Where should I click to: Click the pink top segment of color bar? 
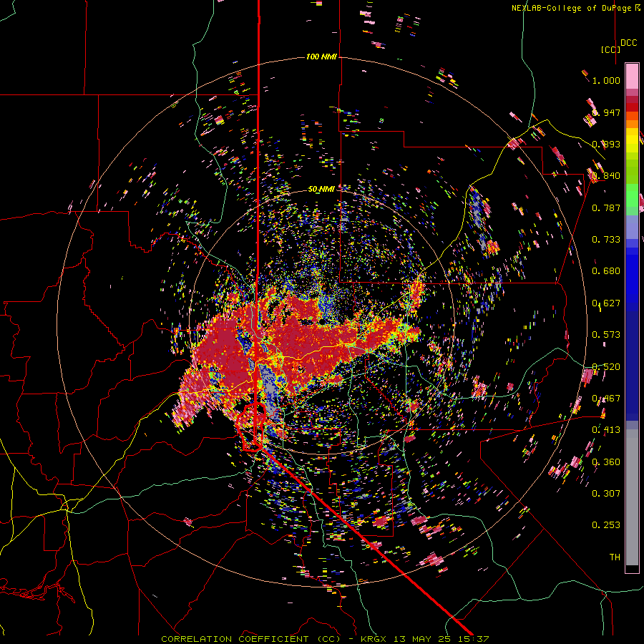coord(632,76)
